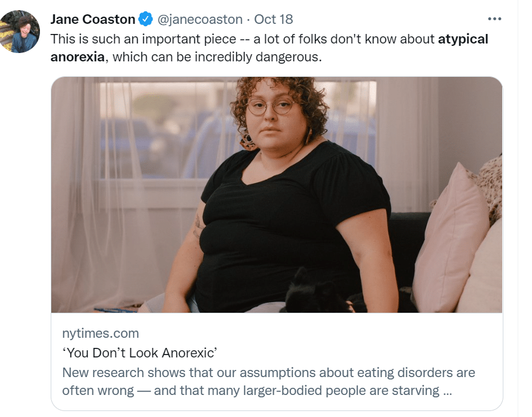The width and height of the screenshot is (532, 417).
Task: Open the three-dot more options menu
Action: coord(494,19)
